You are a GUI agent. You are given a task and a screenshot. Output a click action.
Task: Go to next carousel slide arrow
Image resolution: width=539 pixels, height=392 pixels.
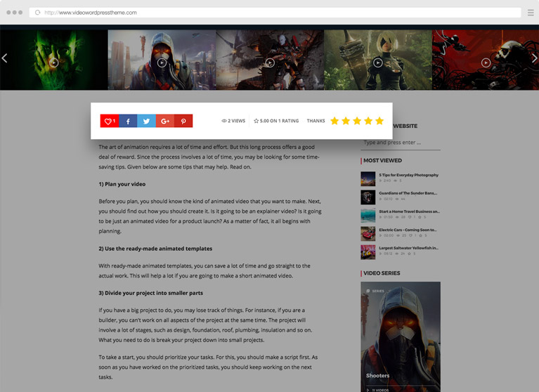(x=535, y=58)
